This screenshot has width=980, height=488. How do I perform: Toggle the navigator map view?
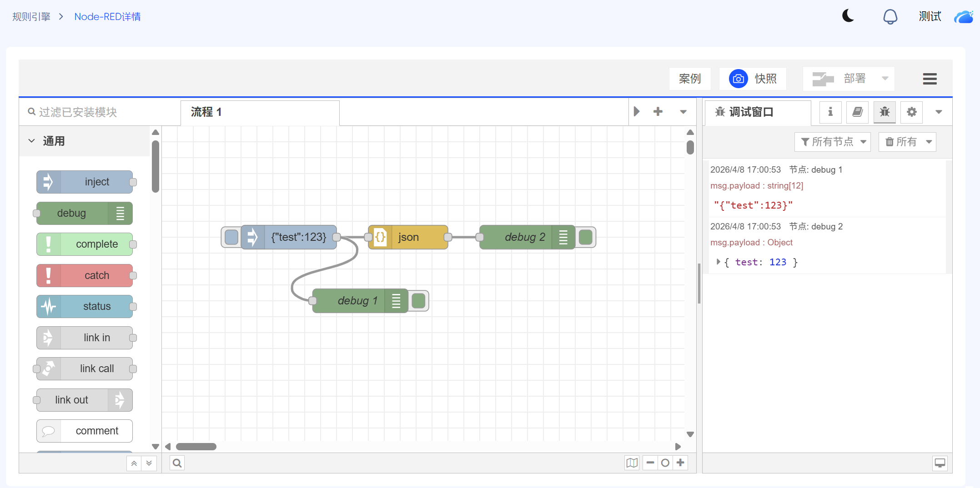(632, 463)
